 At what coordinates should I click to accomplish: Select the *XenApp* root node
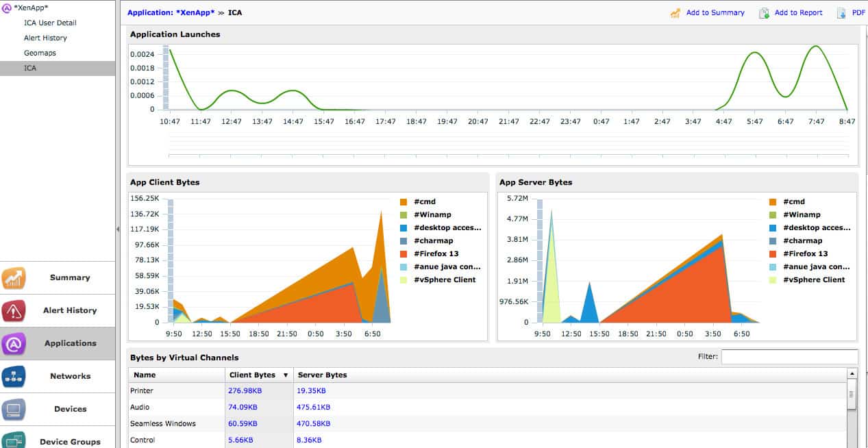tap(31, 8)
